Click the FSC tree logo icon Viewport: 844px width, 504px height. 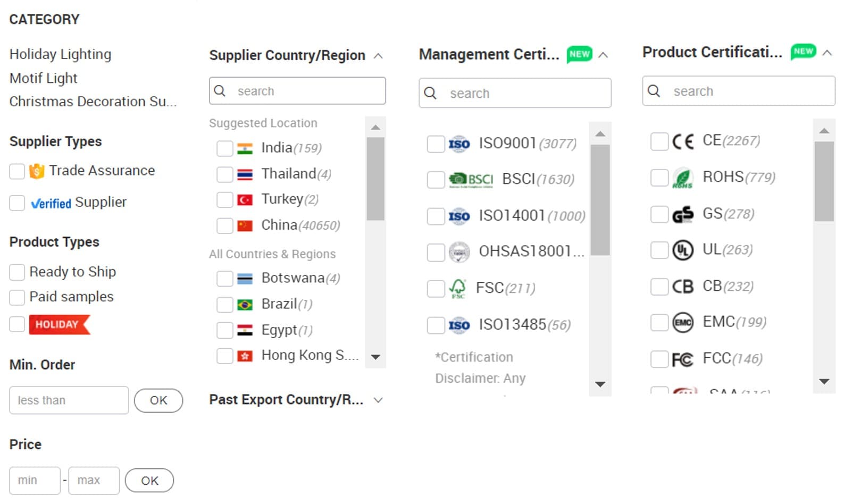click(457, 288)
